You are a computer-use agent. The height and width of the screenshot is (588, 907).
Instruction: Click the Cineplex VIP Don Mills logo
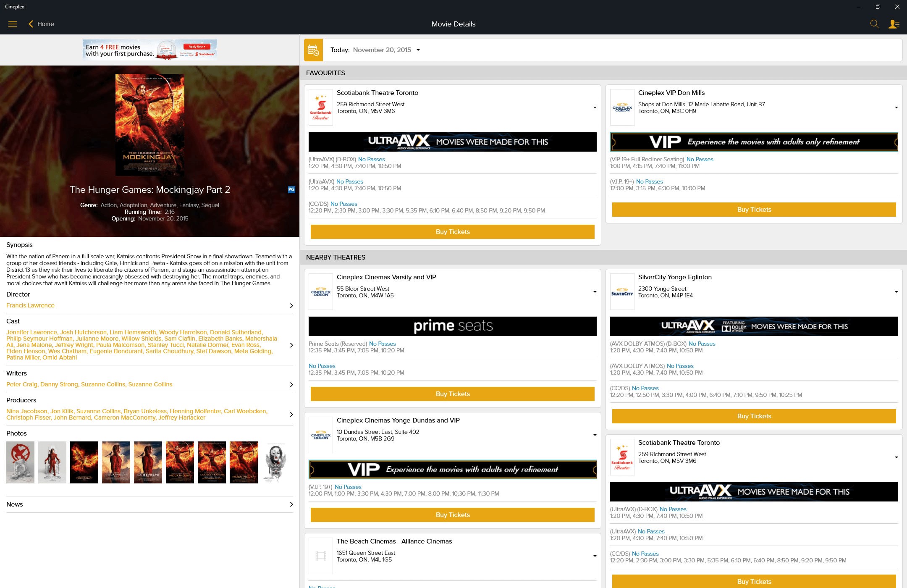tap(622, 107)
